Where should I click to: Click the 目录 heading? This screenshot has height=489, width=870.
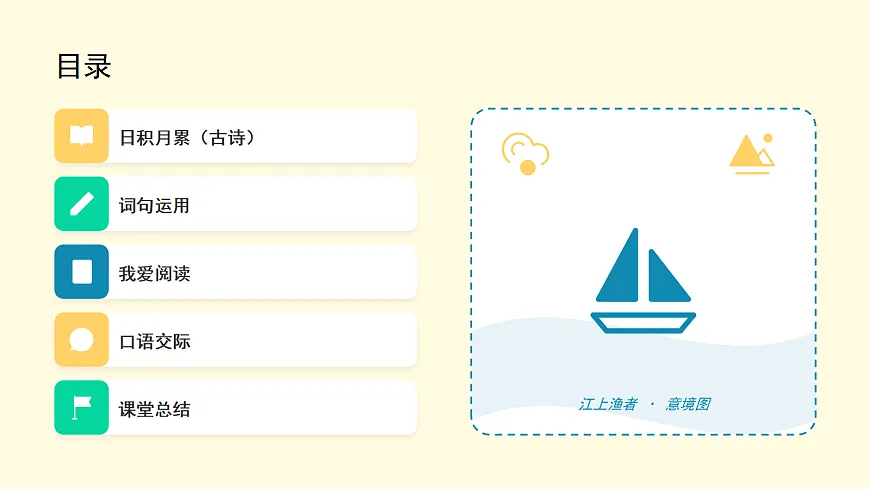coord(84,67)
